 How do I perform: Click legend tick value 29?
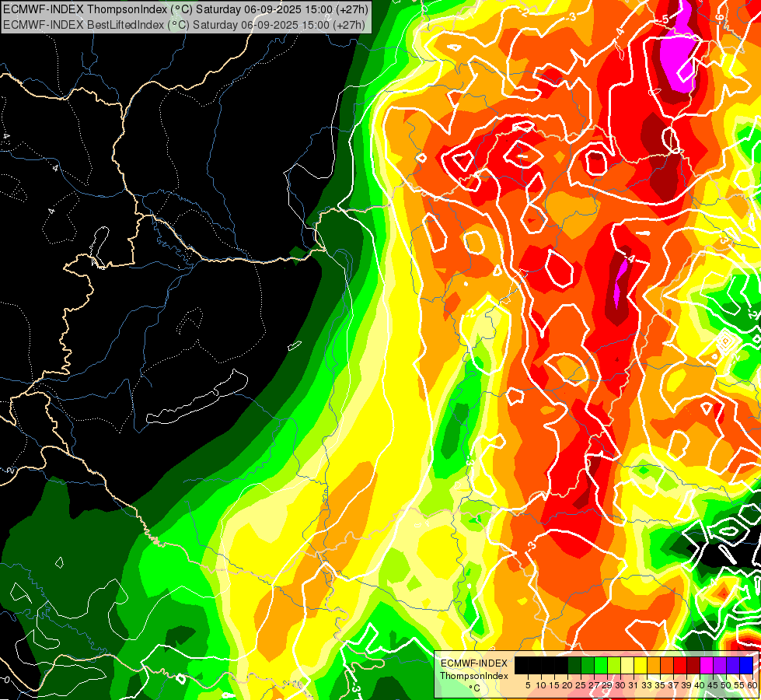(607, 685)
